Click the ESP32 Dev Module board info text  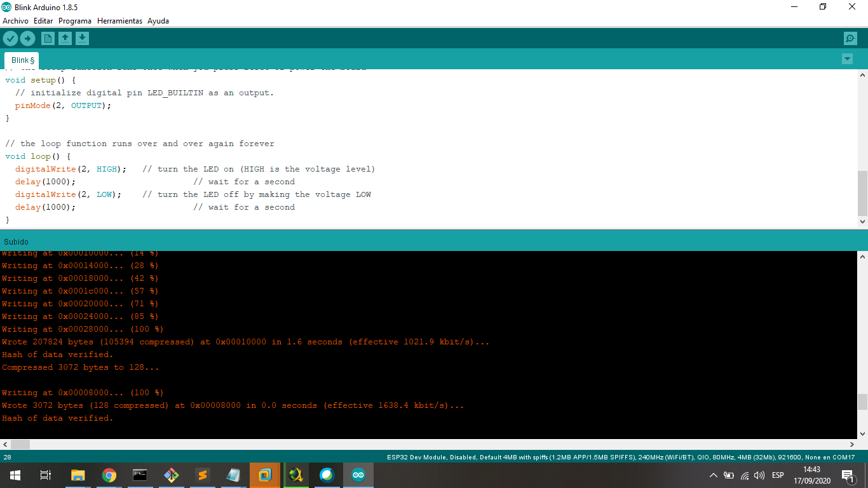tap(621, 457)
